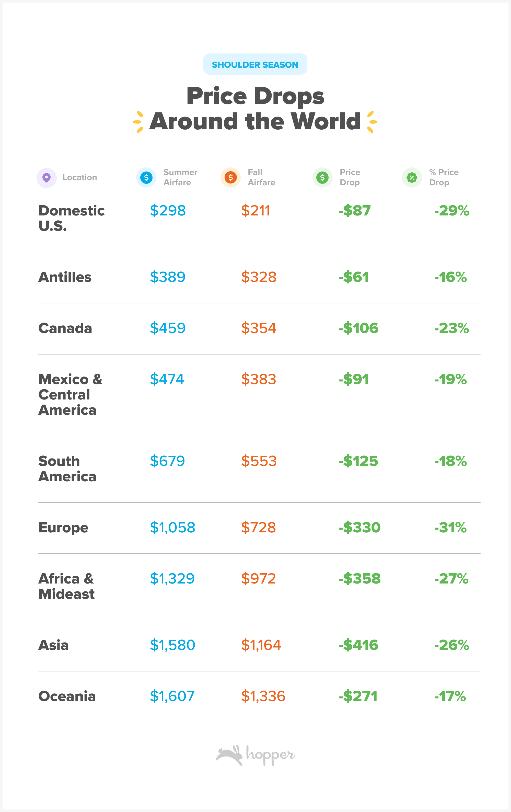
Task: Click the green Price Drop dollar icon
Action: point(323,177)
